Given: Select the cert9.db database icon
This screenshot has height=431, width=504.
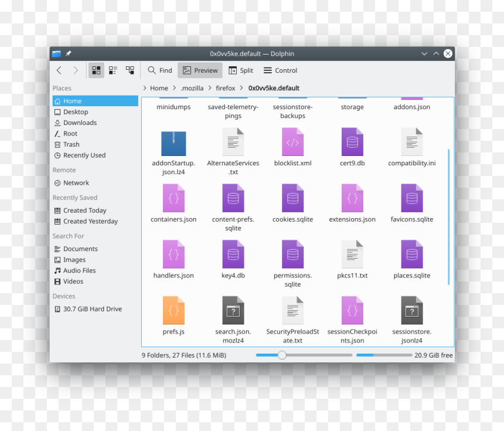Looking at the screenshot, I should pos(352,142).
